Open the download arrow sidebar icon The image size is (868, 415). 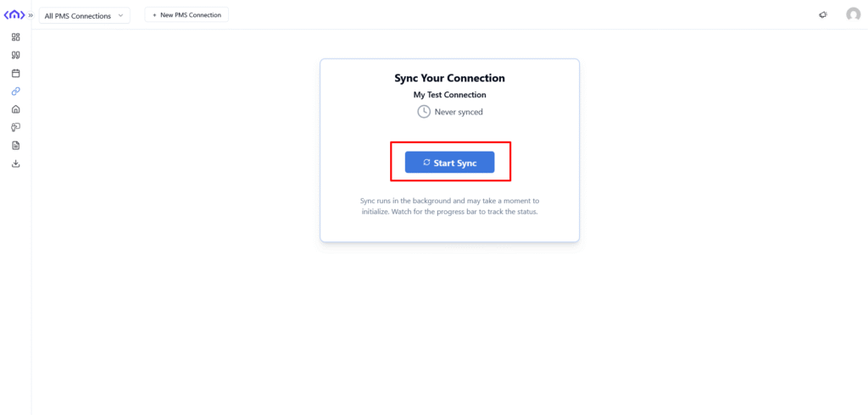coord(15,163)
